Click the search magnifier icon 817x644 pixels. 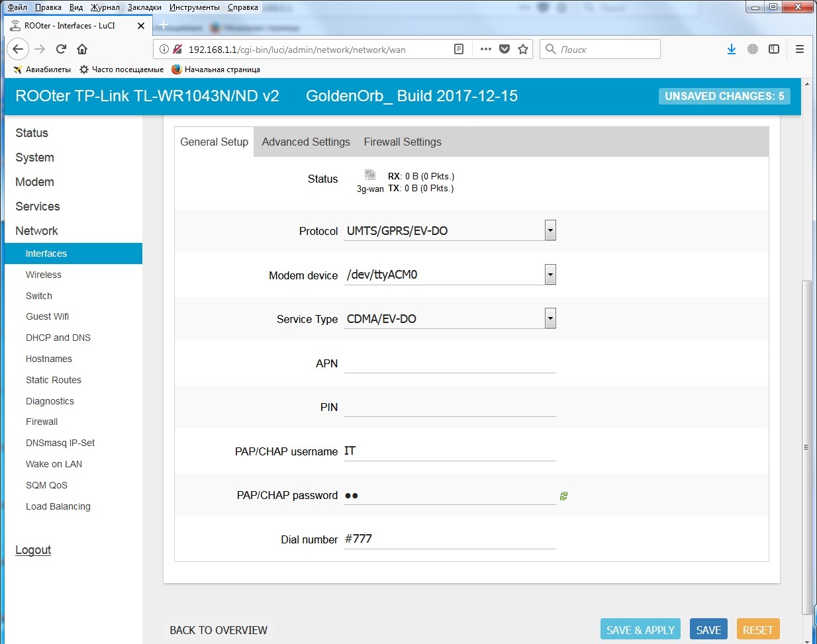coord(550,49)
